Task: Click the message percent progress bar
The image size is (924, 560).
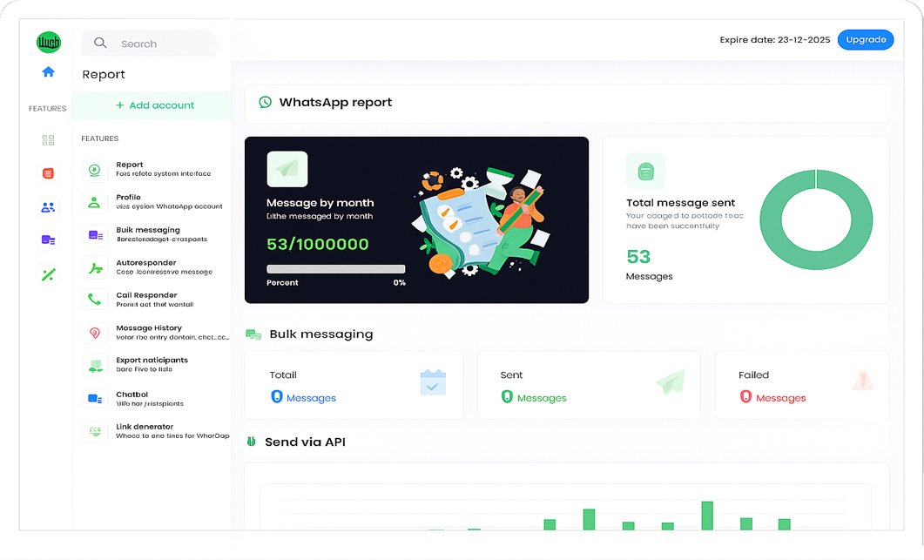Action: [335, 269]
